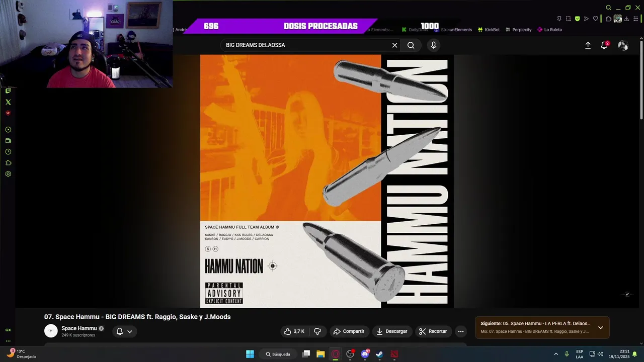Open Windows taskbar Búsqueda search
Image resolution: width=644 pixels, height=362 pixels.
(x=278, y=354)
